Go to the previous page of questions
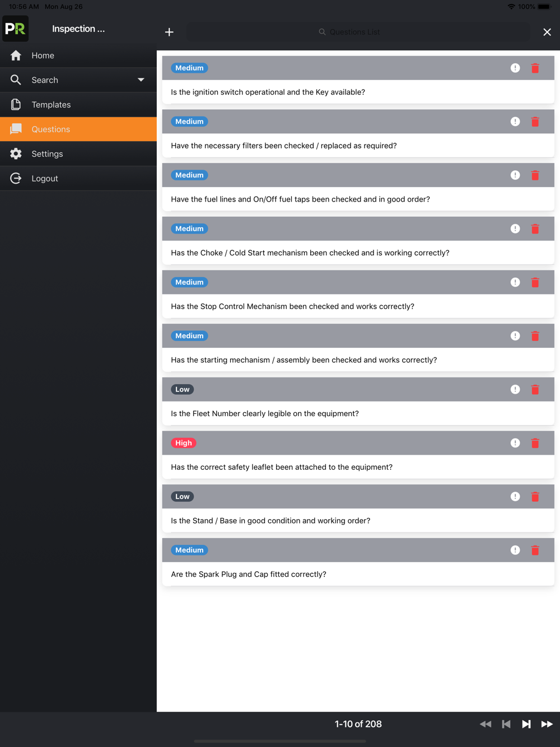 click(x=506, y=724)
